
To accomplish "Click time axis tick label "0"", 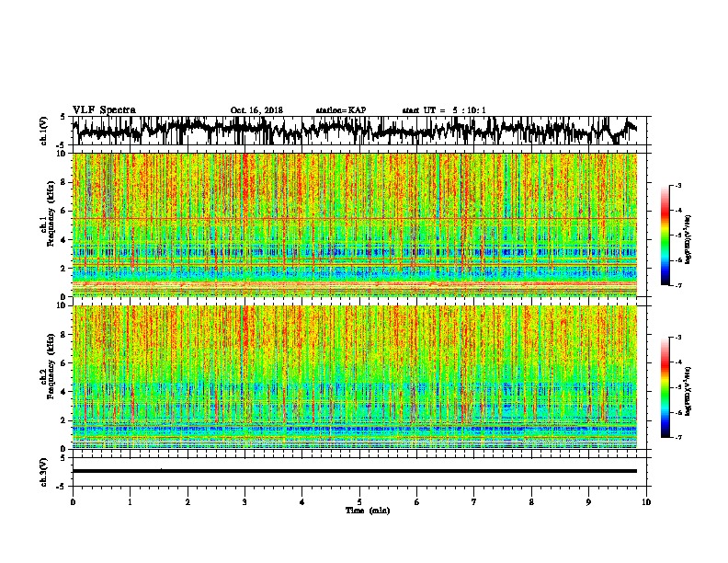I will 73,502.
